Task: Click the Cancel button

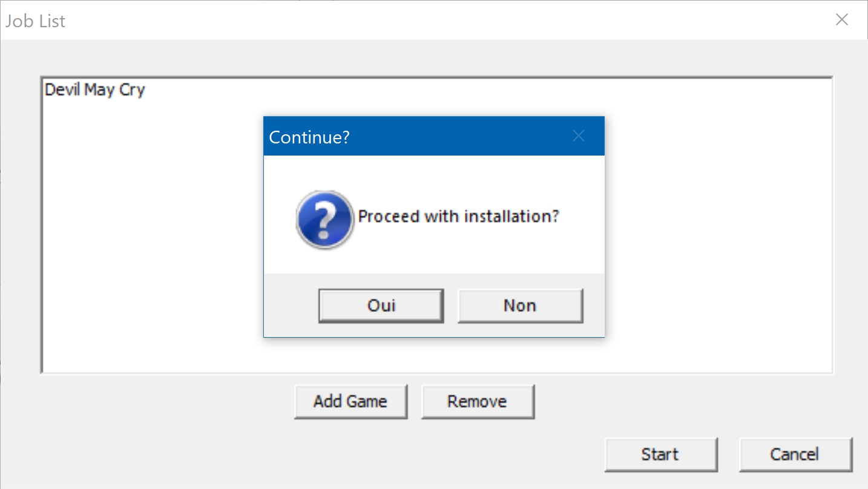Action: 795,455
